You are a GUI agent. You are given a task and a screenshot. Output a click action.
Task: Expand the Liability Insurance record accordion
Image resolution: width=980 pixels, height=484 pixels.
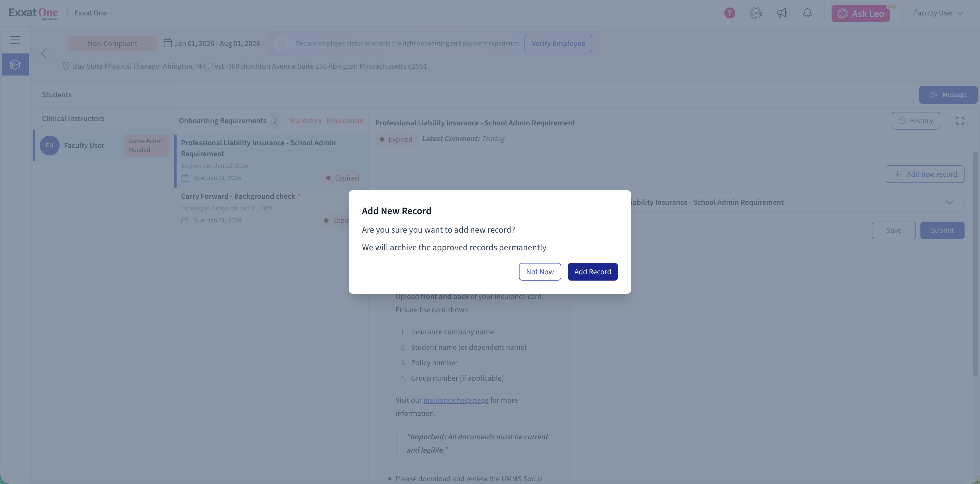949,202
